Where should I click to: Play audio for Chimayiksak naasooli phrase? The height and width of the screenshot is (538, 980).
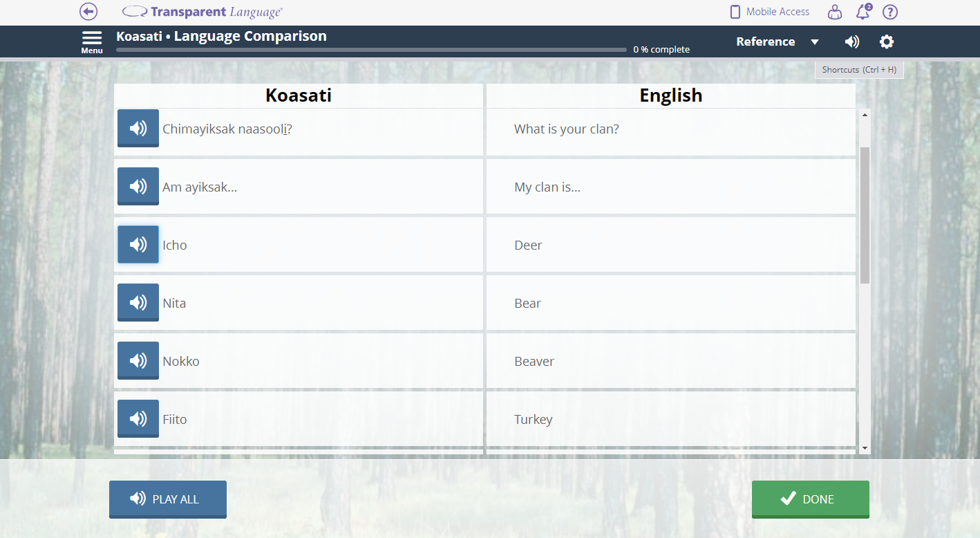pyautogui.click(x=138, y=129)
